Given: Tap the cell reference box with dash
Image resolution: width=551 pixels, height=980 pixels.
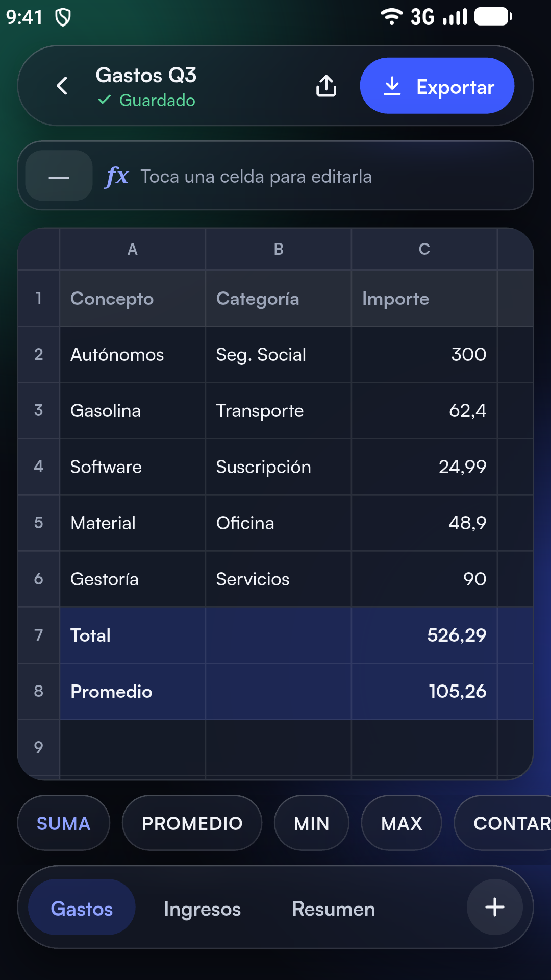Looking at the screenshot, I should coord(59,176).
